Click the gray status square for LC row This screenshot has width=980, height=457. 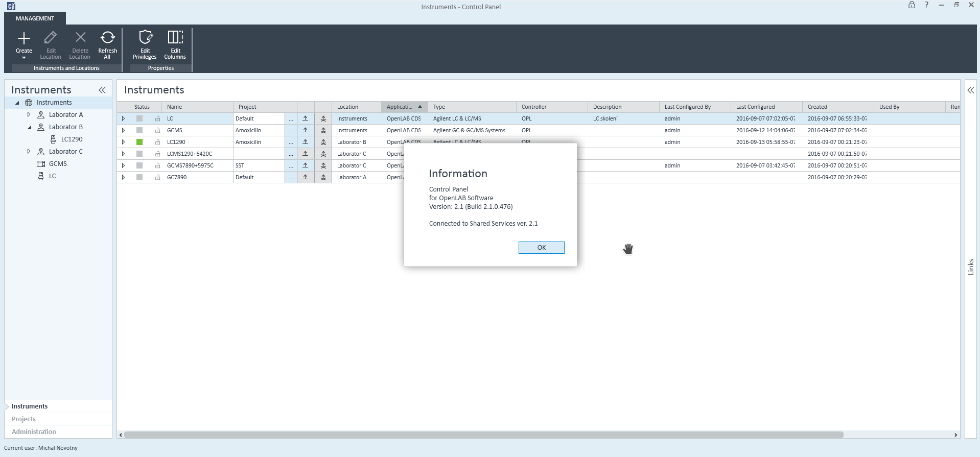point(139,118)
